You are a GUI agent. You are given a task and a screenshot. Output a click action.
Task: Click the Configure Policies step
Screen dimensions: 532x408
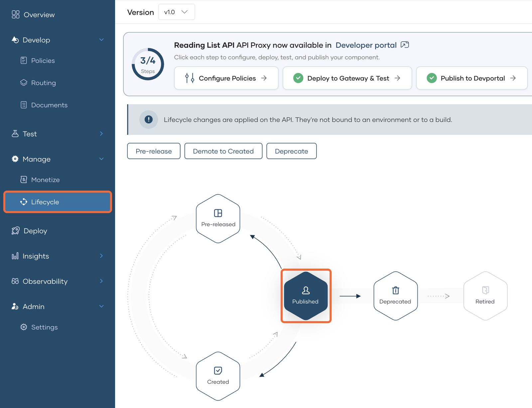(226, 78)
